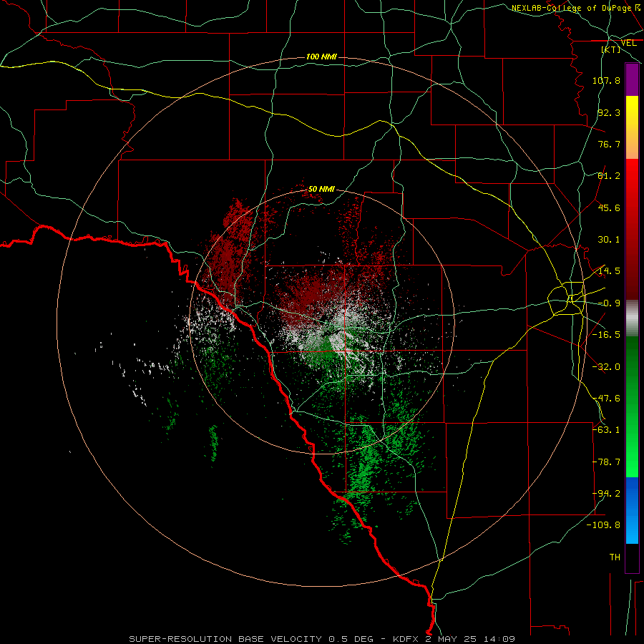Click the 50 NMI range ring label

point(321,189)
